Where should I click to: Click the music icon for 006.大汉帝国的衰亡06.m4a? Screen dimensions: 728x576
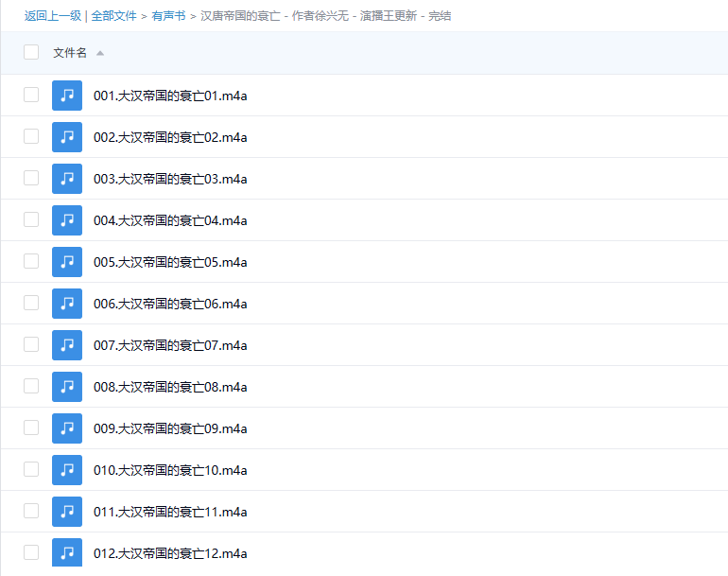coord(67,304)
